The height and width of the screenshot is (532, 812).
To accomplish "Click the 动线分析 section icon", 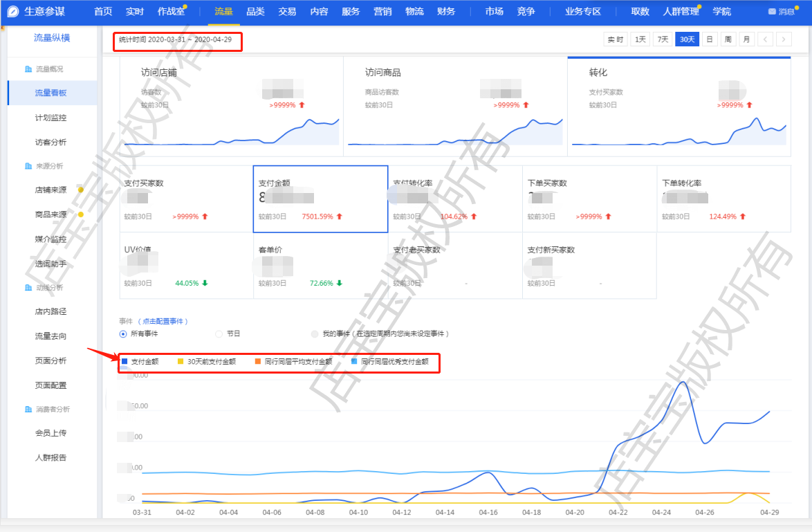I will click(x=28, y=287).
